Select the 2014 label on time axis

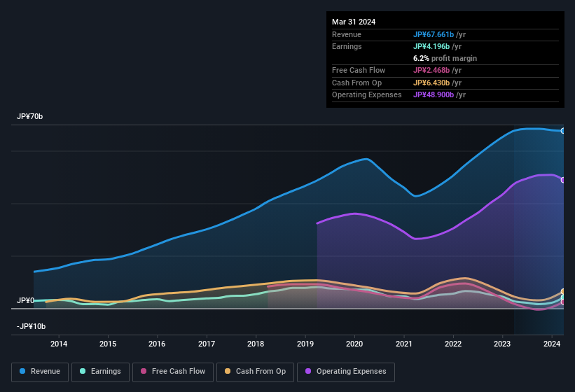click(x=59, y=344)
